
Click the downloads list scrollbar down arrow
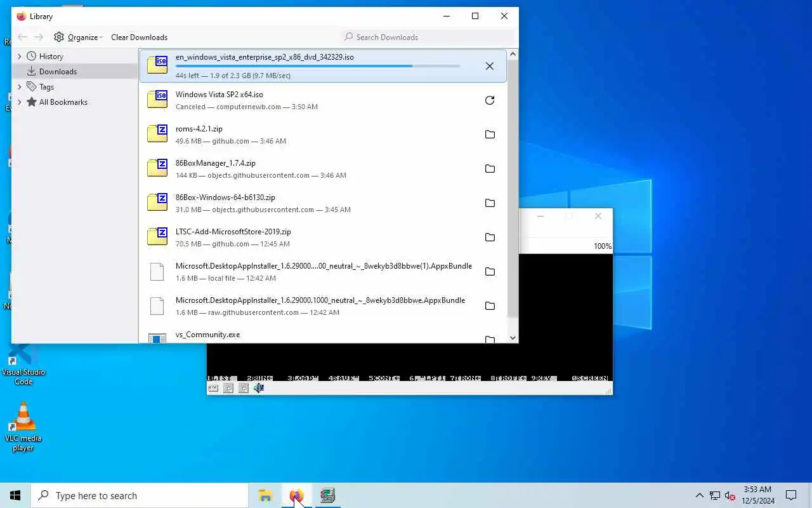513,338
